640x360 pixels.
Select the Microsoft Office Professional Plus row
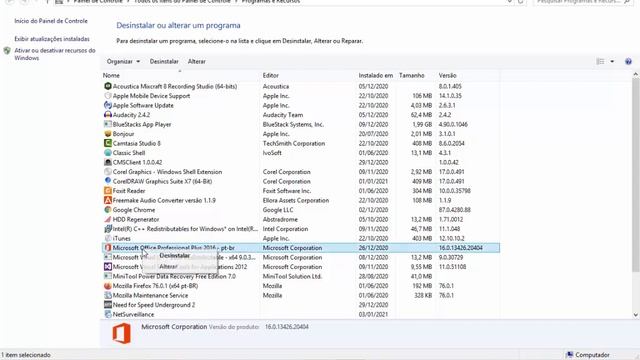click(301, 248)
